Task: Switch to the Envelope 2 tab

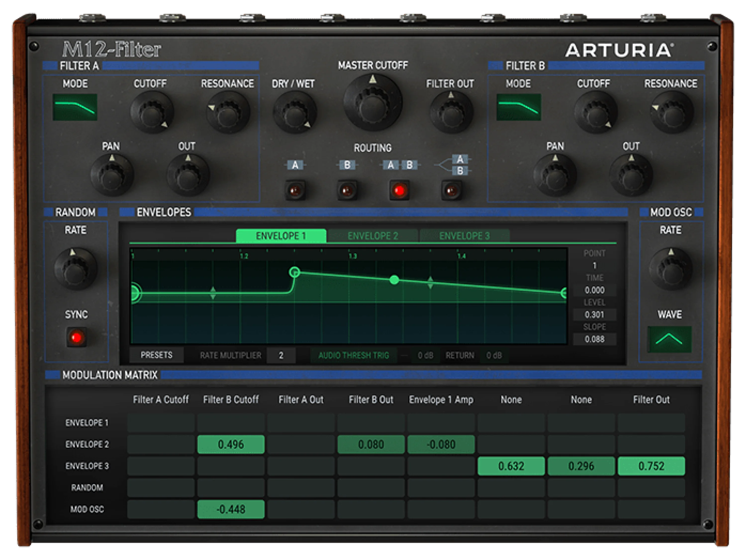Action: tap(373, 236)
